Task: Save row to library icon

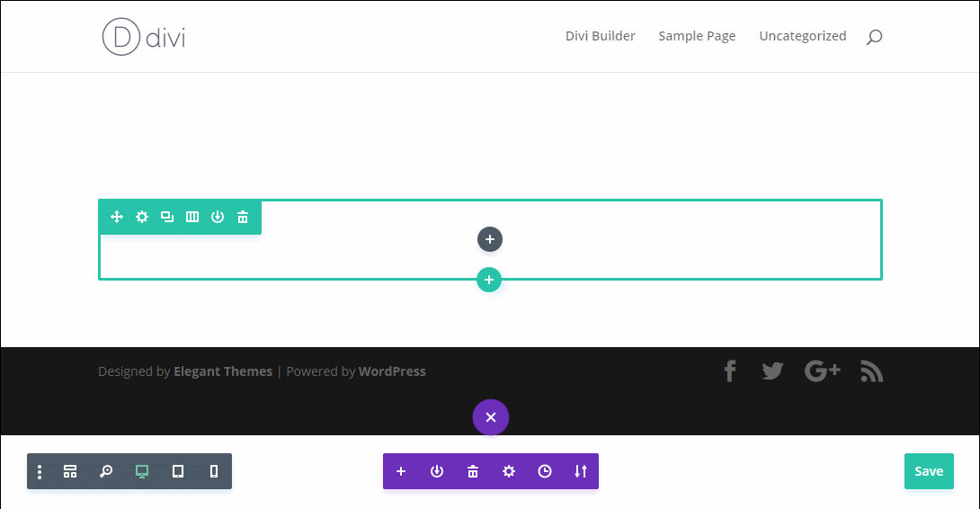Action: (x=217, y=217)
